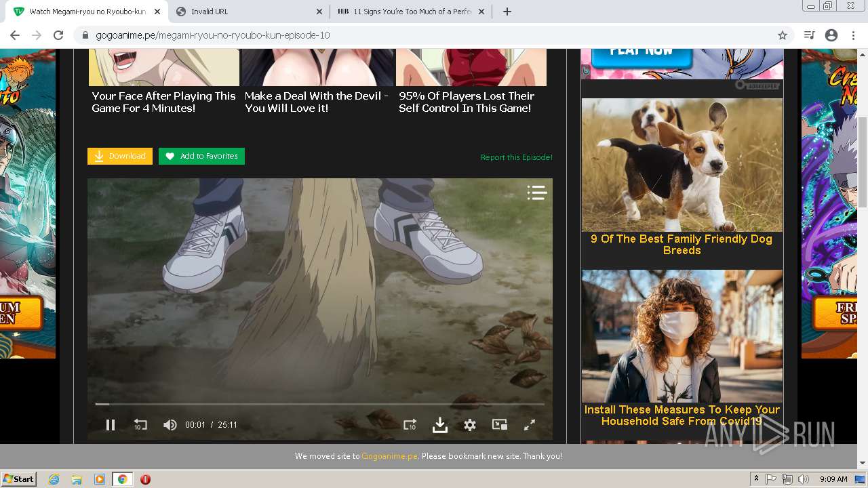
Task: Open the Family Friendly Dog Breeds article
Action: click(682, 245)
